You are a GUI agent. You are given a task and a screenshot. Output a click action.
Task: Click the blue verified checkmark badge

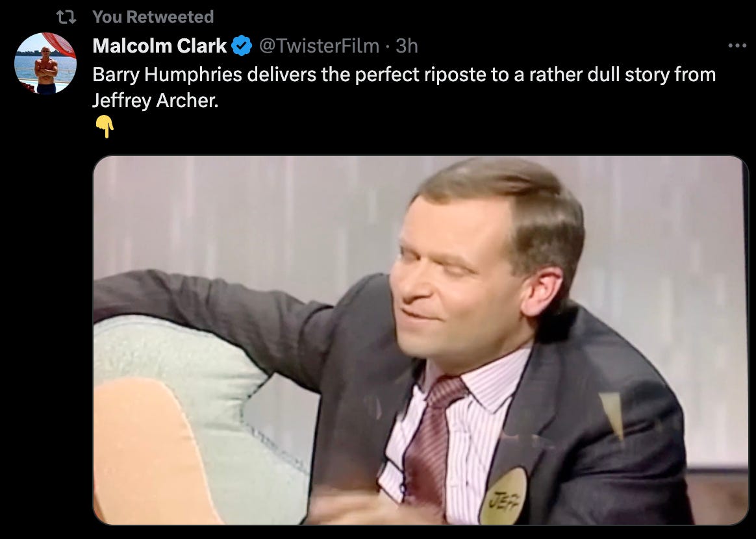pyautogui.click(x=242, y=46)
